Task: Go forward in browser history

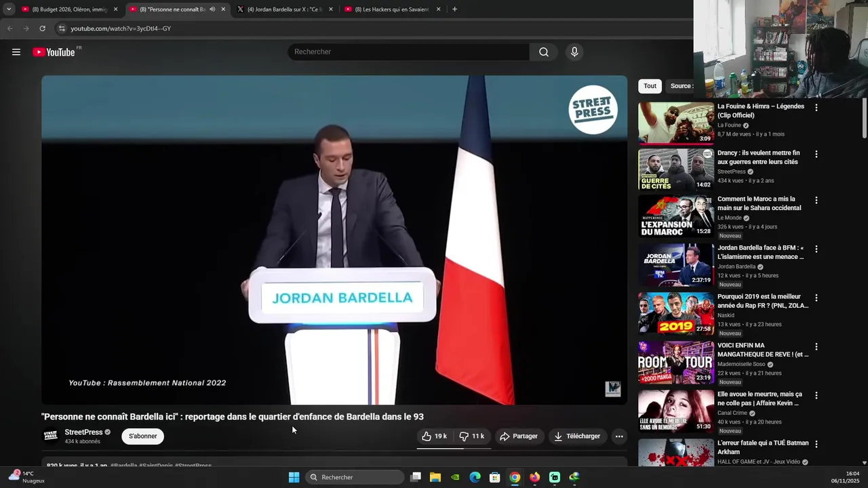Action: click(x=26, y=28)
